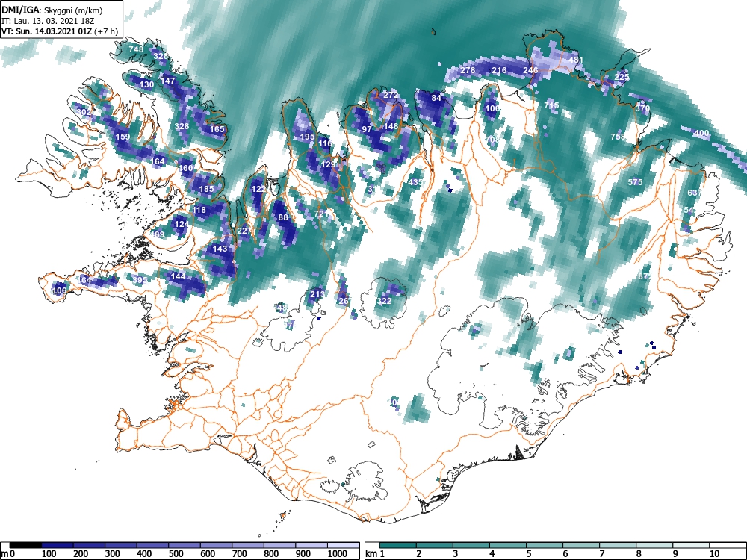Click the '1000' label on the m legend
Viewport: 747px width, 560px height.
point(338,554)
